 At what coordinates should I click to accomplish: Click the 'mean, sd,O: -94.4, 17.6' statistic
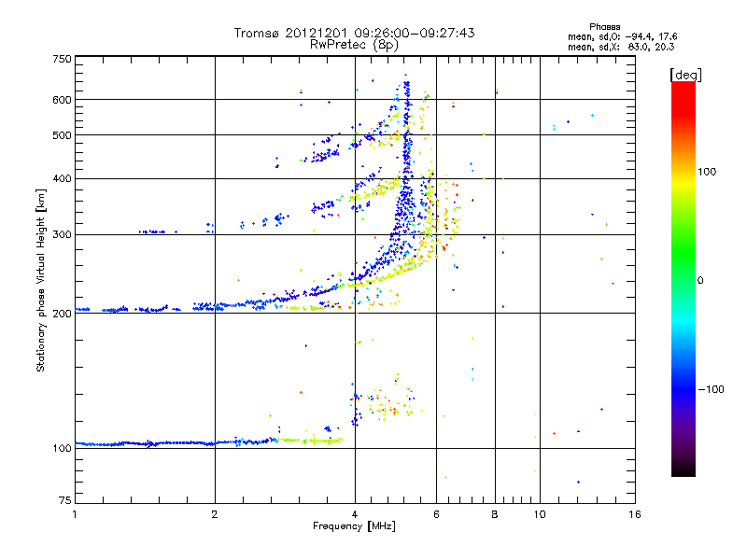tap(622, 36)
